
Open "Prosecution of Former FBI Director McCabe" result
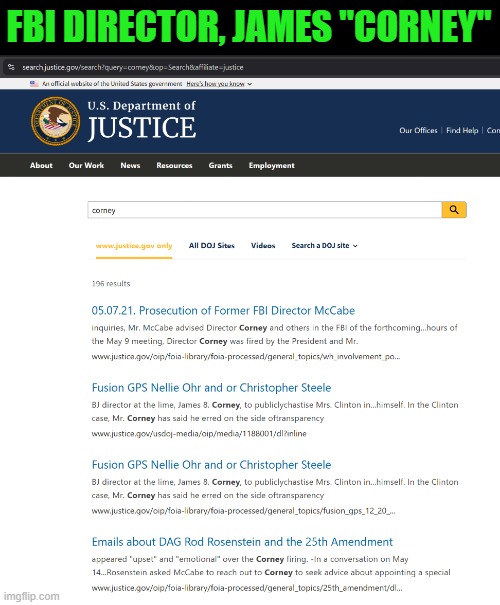[x=223, y=311]
